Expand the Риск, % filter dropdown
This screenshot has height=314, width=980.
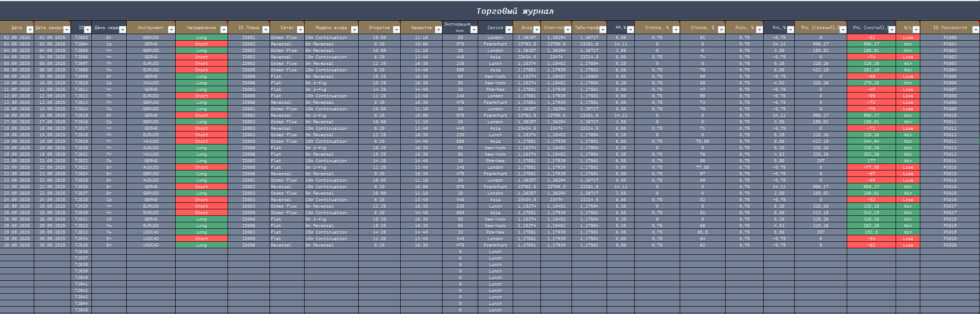tap(759, 29)
